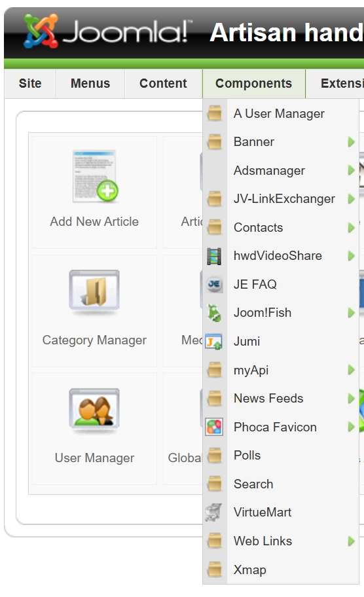Screen dimensions: 364x597
Task: Expand the Web Links submenu arrow
Action: point(351,541)
